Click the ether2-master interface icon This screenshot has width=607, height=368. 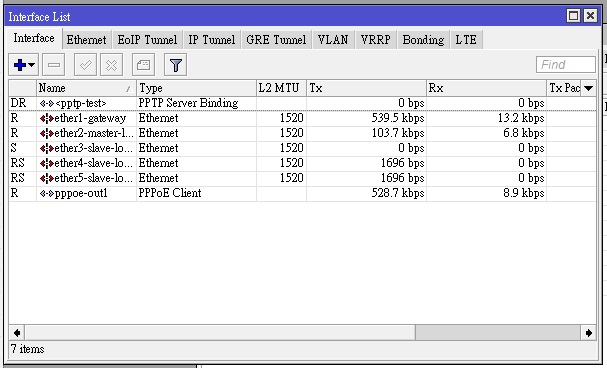point(46,134)
